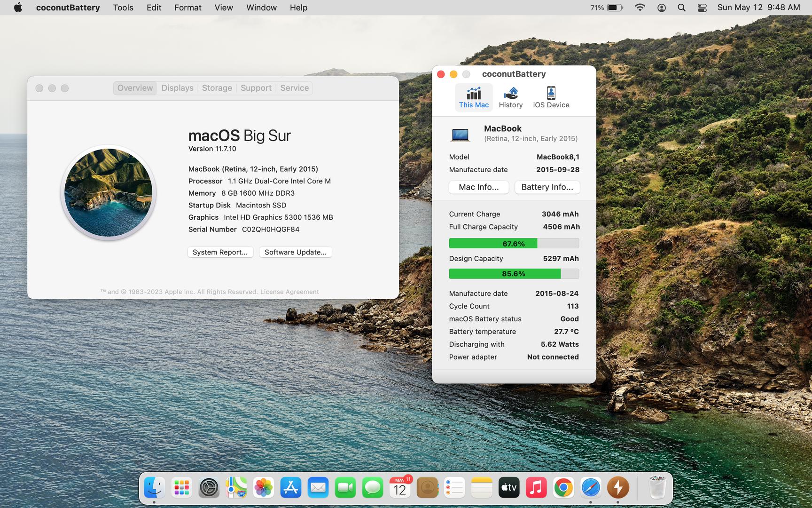Image resolution: width=812 pixels, height=508 pixels.
Task: Open the Window menu
Action: 261,8
